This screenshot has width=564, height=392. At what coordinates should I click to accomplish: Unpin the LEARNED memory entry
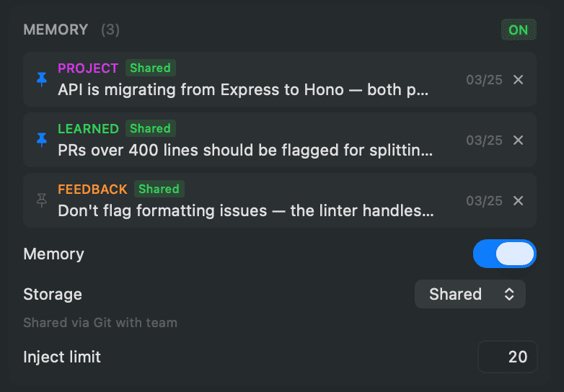42,140
